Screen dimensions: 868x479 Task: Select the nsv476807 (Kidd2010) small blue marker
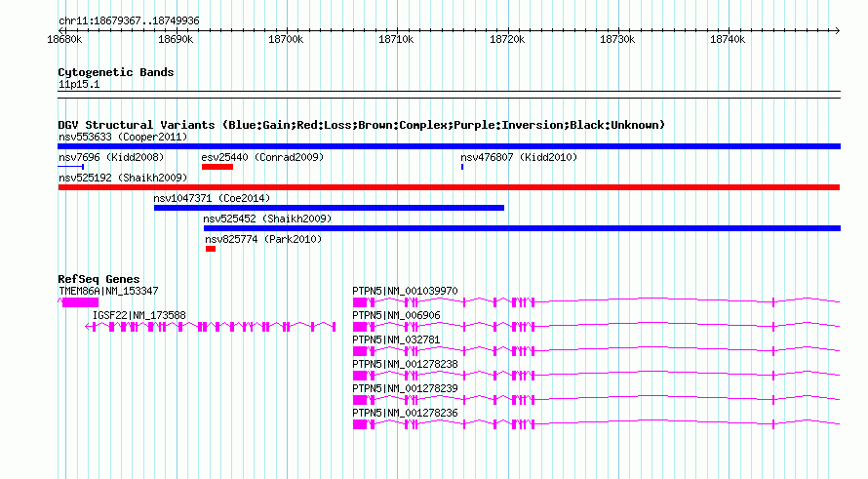(462, 167)
